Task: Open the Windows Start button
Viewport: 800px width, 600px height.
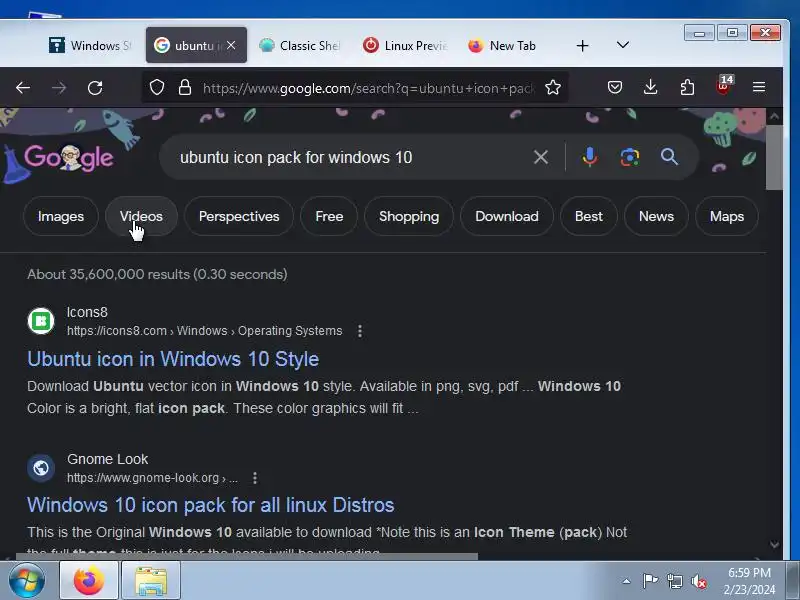Action: tap(26, 581)
